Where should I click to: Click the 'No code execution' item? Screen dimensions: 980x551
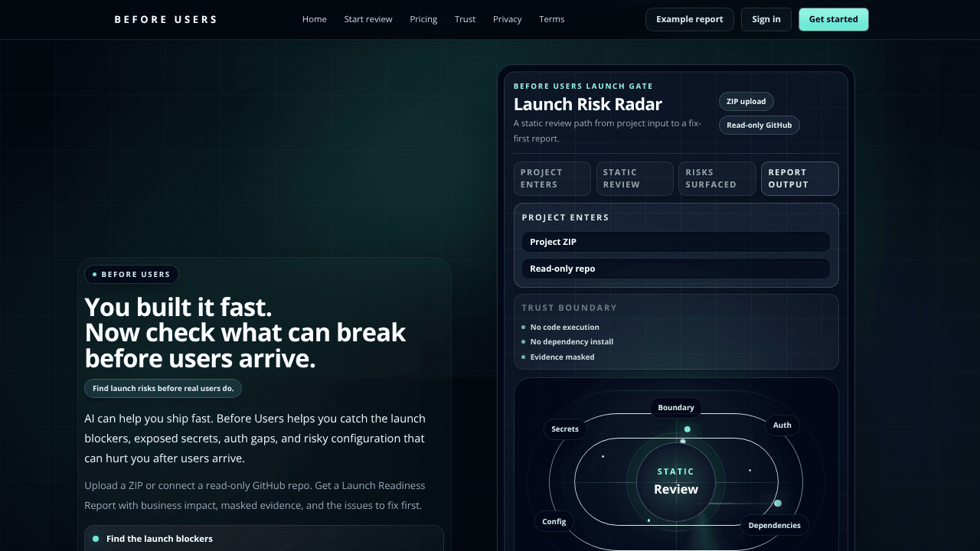point(564,327)
